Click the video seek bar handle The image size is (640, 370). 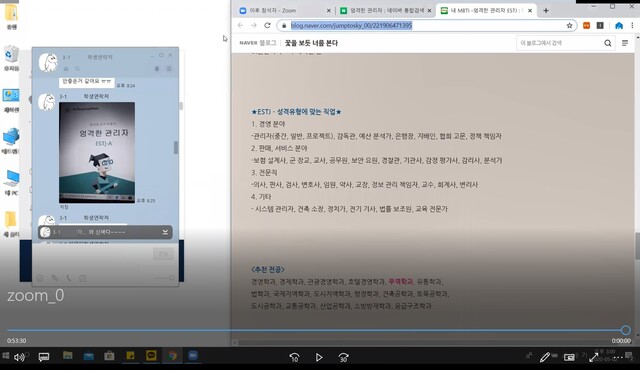[x=626, y=330]
